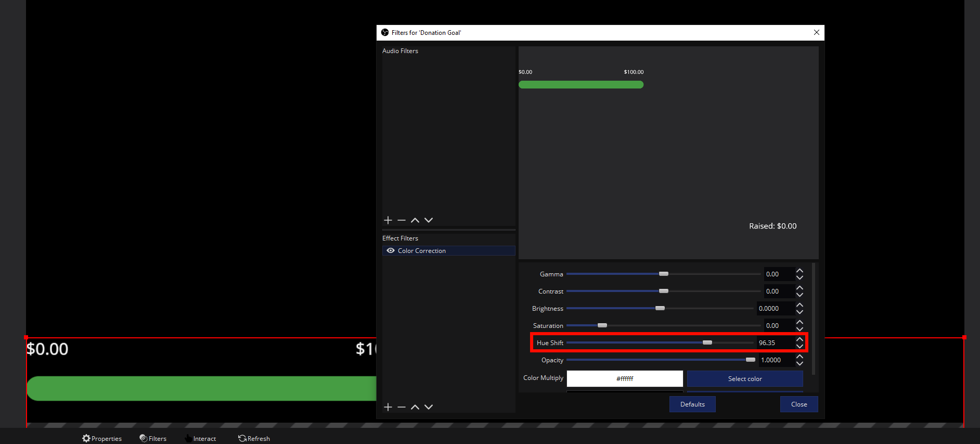Click the OBS logo in dialog title
This screenshot has height=444, width=980.
(x=385, y=32)
